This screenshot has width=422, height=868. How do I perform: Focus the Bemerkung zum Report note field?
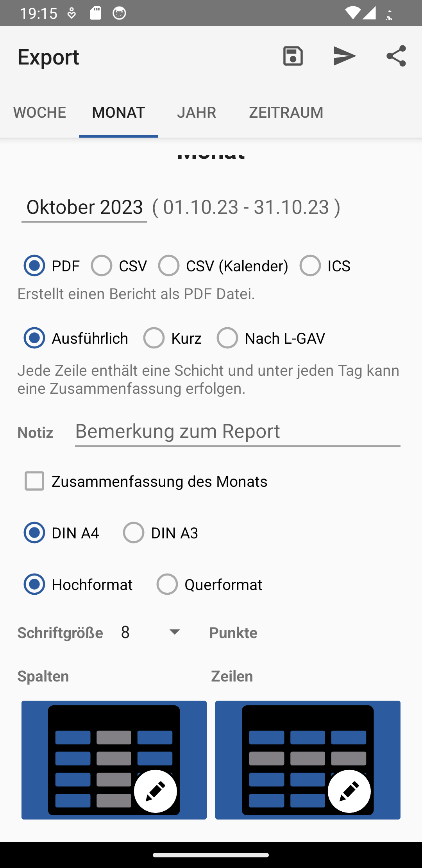pos(238,432)
